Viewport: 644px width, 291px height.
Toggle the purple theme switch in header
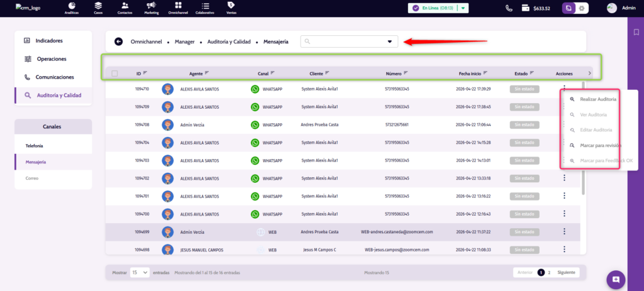coord(574,8)
